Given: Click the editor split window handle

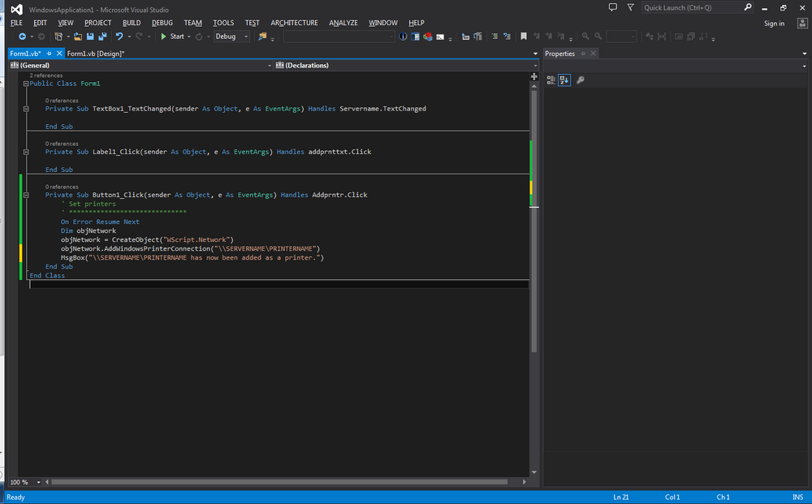Looking at the screenshot, I should pyautogui.click(x=534, y=76).
